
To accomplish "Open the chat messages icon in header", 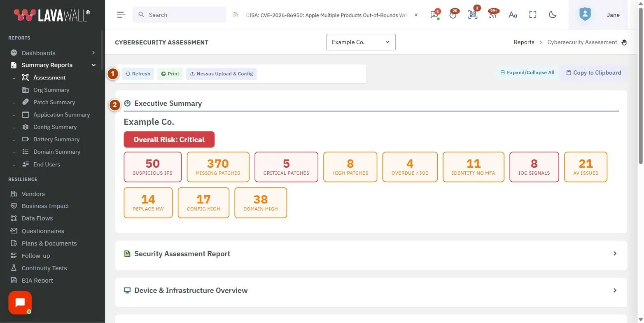I will click(434, 14).
